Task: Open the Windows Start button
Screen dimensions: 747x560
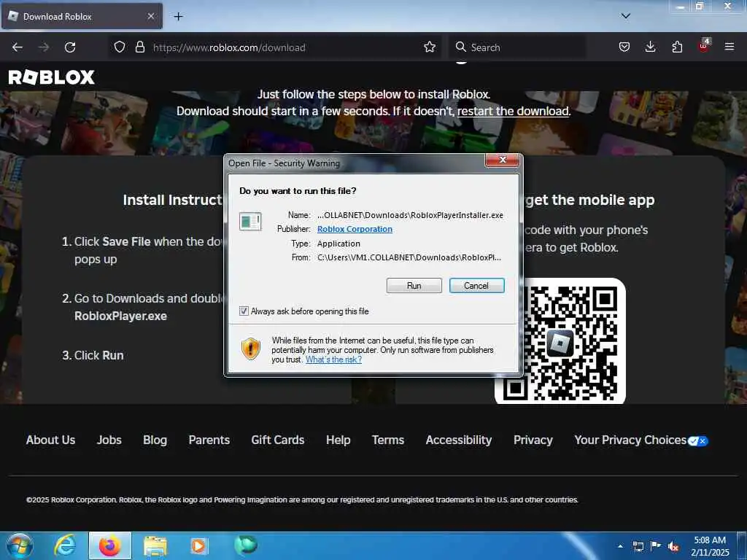Action: coord(20,545)
